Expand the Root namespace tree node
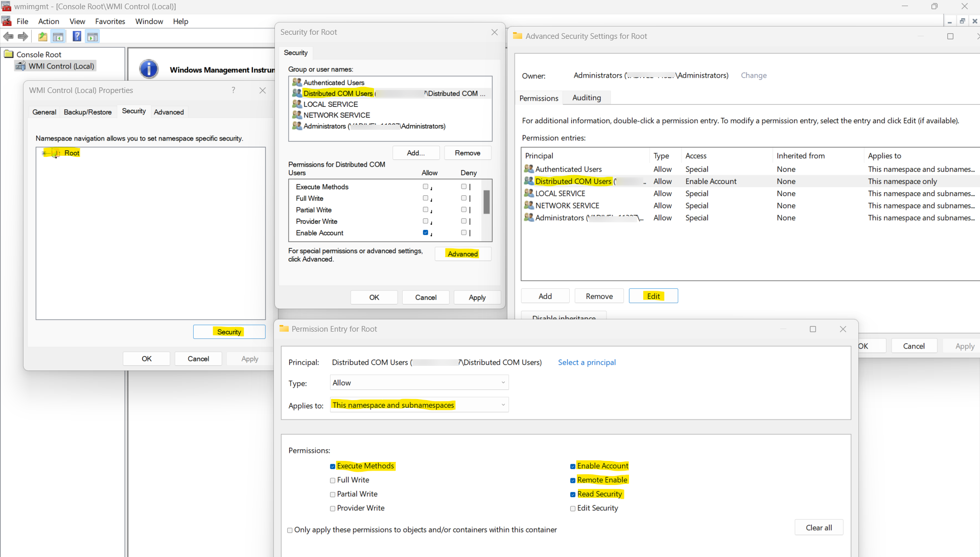This screenshot has height=557, width=980. pyautogui.click(x=44, y=153)
